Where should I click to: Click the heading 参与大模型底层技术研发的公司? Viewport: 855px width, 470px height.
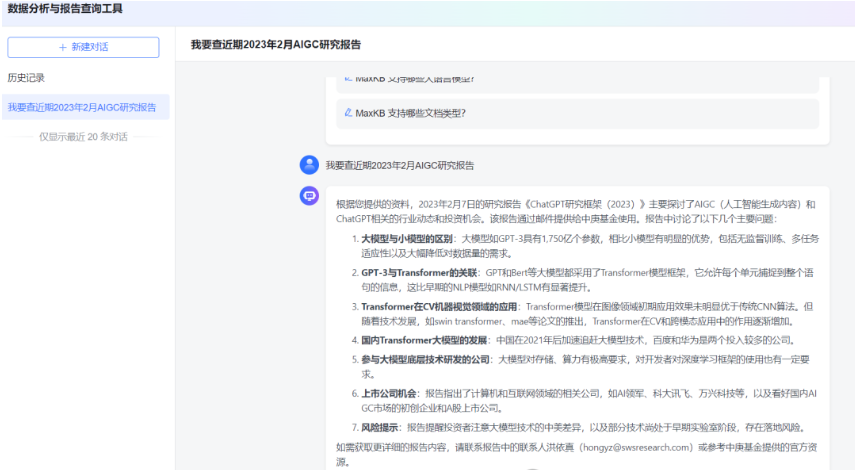(425, 360)
